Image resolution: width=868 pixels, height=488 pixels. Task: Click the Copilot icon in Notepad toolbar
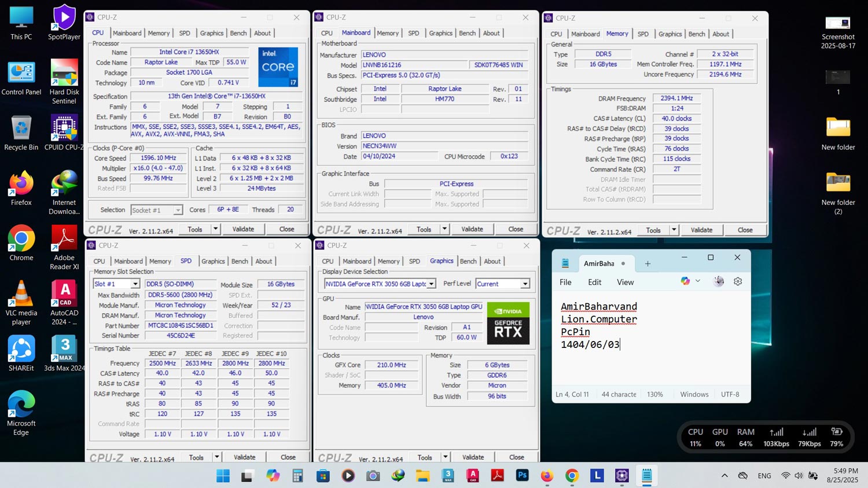[685, 281]
